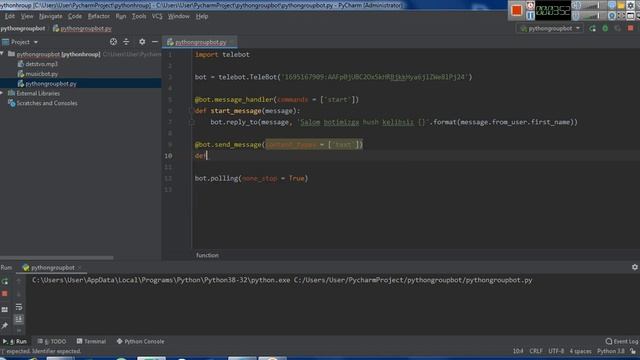The height and width of the screenshot is (360, 640).
Task: Open the Run menu
Action: point(121,16)
